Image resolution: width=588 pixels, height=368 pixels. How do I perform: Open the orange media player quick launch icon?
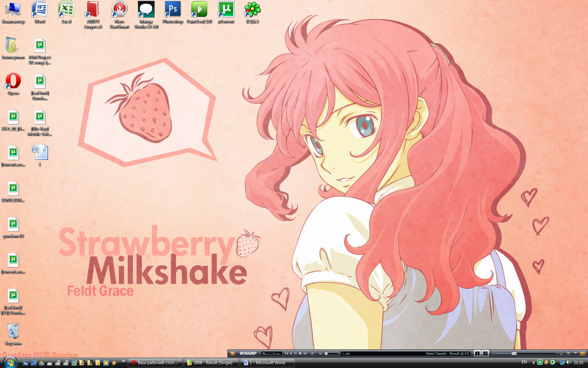click(x=106, y=363)
